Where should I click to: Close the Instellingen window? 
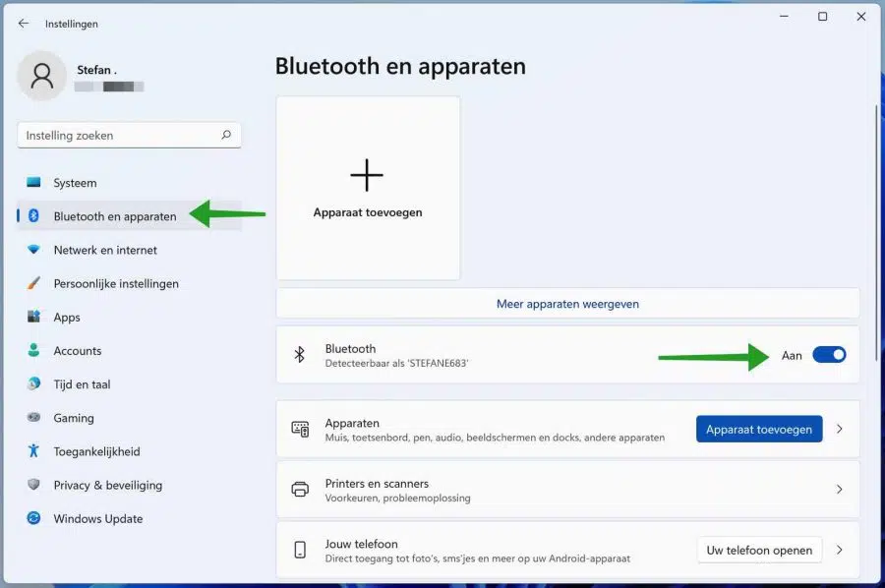[860, 17]
